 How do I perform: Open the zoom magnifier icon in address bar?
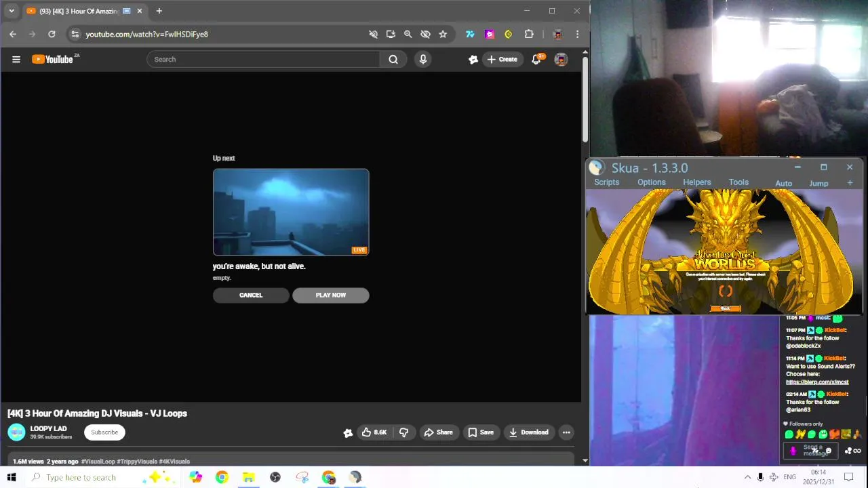click(x=408, y=34)
